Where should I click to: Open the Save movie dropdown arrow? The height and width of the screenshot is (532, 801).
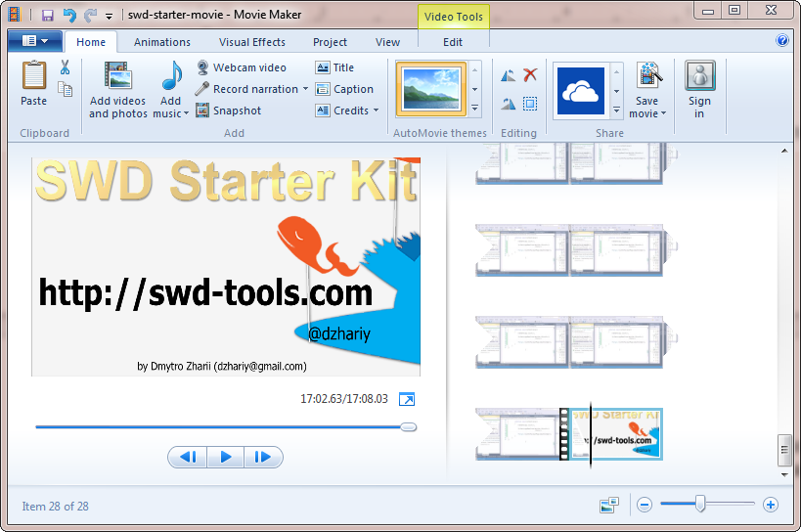click(x=663, y=113)
